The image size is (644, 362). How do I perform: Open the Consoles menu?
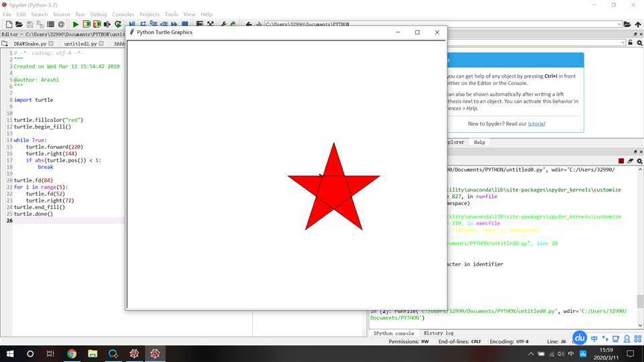(123, 14)
